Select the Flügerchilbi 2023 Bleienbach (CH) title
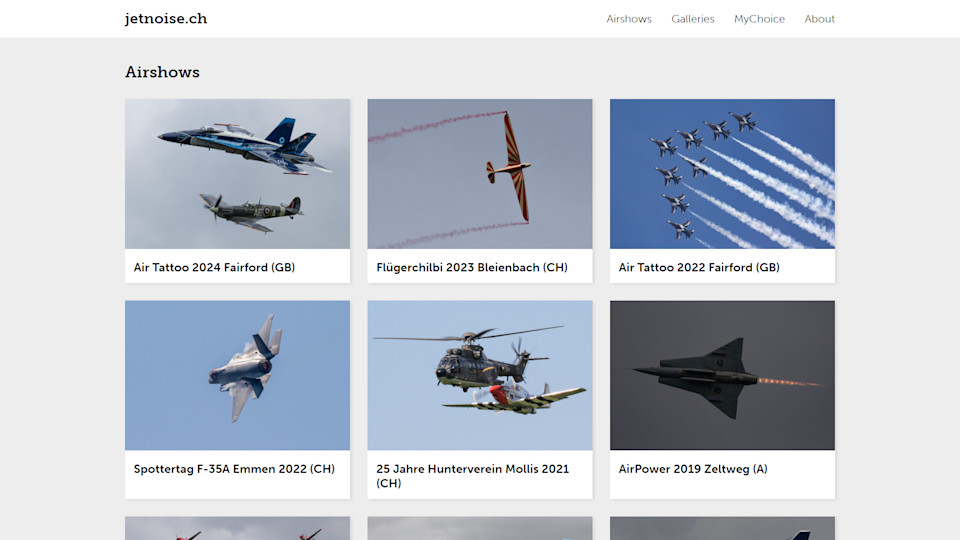This screenshot has height=540, width=960. 472,268
